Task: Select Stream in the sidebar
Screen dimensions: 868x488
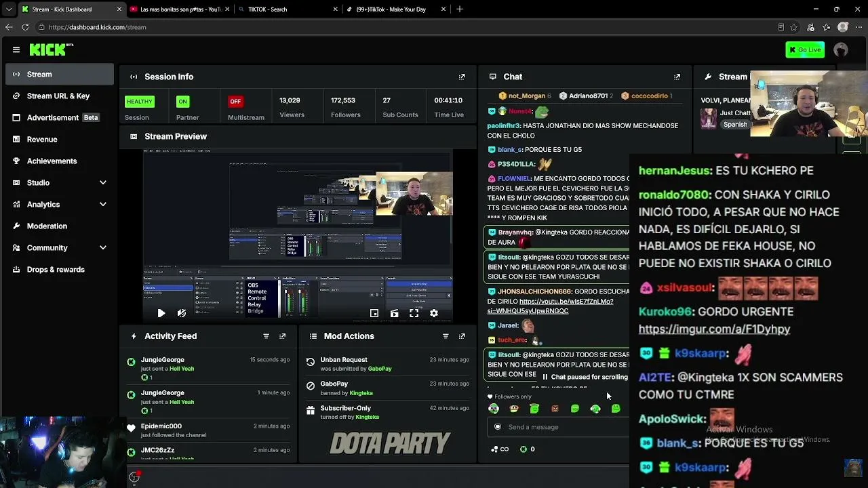Action: [60, 75]
